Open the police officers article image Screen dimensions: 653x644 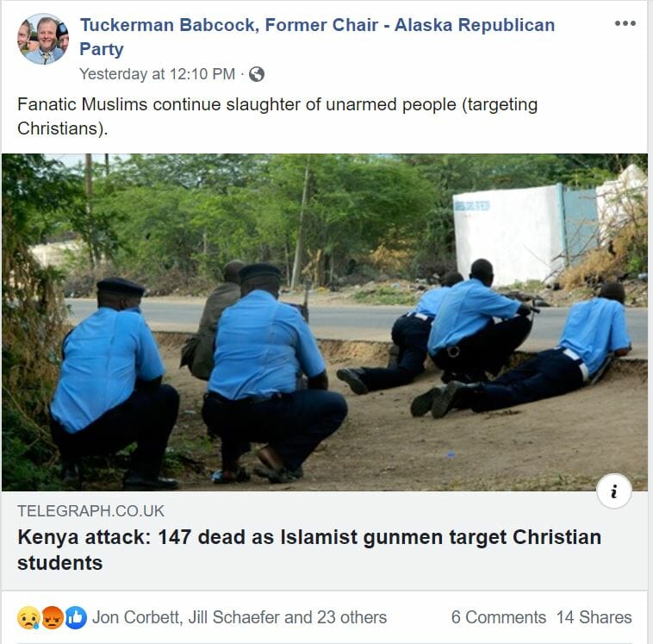325,322
